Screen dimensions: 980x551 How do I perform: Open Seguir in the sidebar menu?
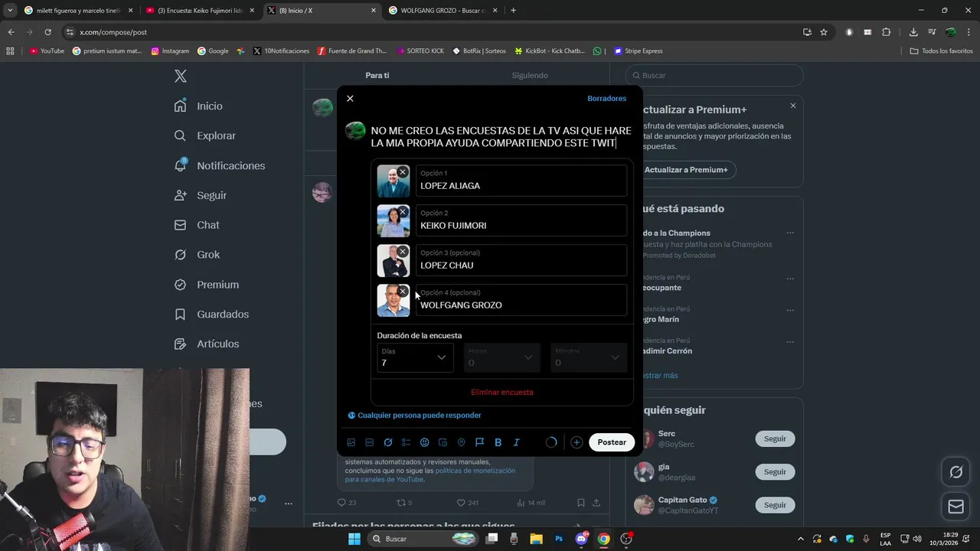pos(200,195)
